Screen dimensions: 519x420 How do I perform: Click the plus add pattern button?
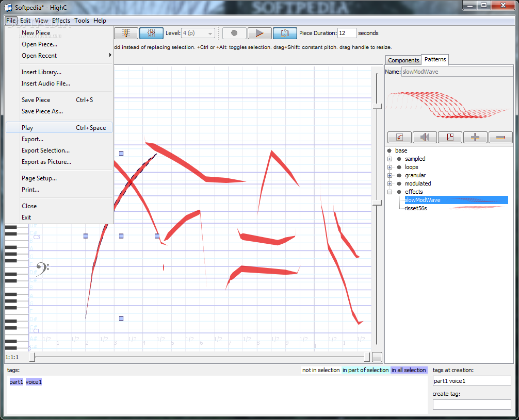[475, 137]
